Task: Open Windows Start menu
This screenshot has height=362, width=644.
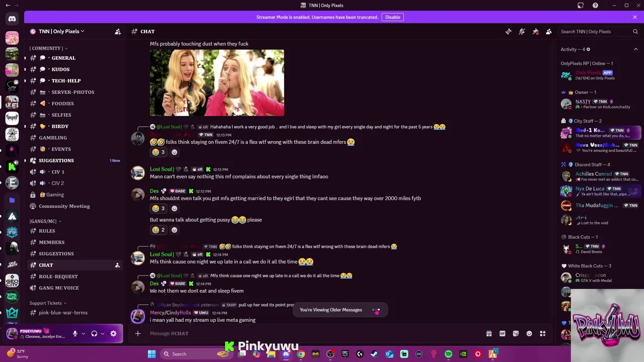Action: [x=151, y=354]
